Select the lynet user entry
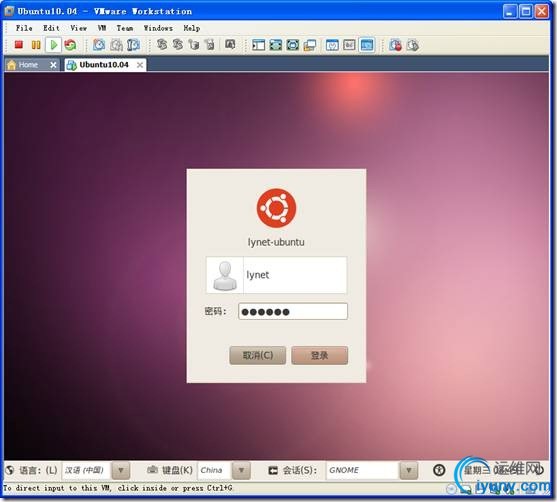557x502 pixels. (x=276, y=275)
